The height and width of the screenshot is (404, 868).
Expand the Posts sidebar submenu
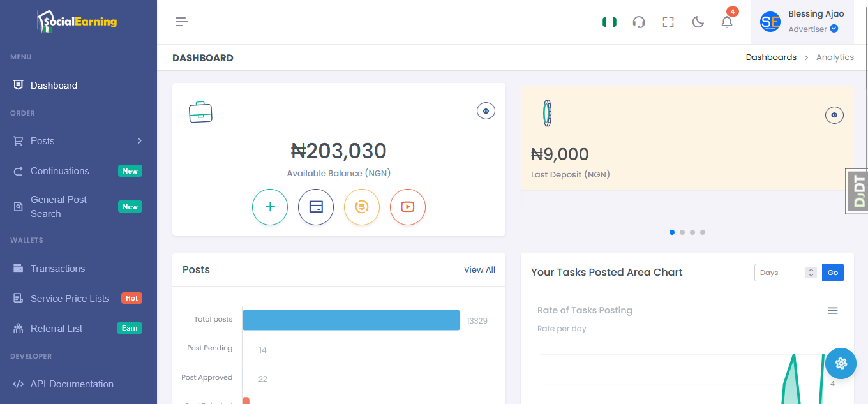78,141
